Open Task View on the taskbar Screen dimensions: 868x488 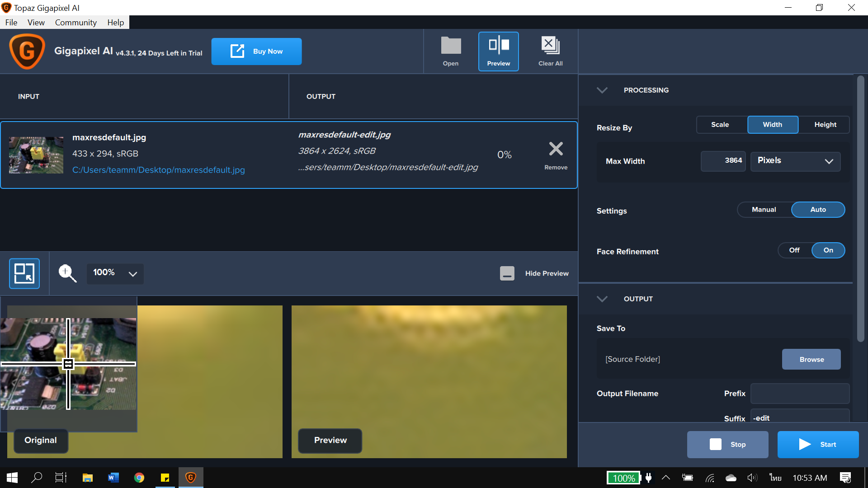tap(61, 478)
